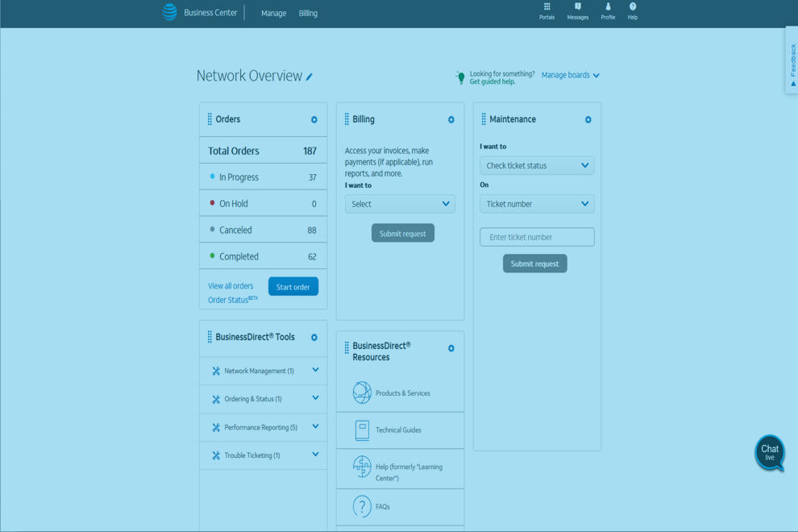
Task: Open the Check ticket status dropdown
Action: click(x=537, y=165)
